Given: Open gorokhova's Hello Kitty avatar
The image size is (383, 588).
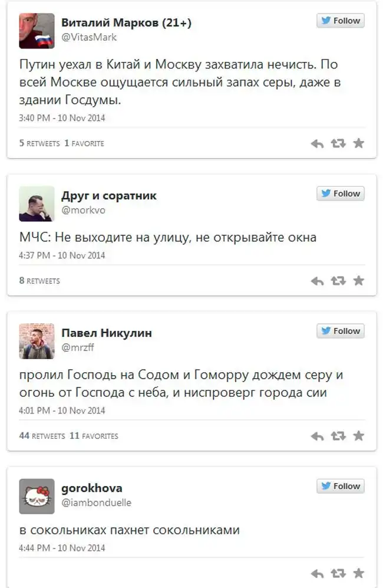Looking at the screenshot, I should tap(37, 496).
